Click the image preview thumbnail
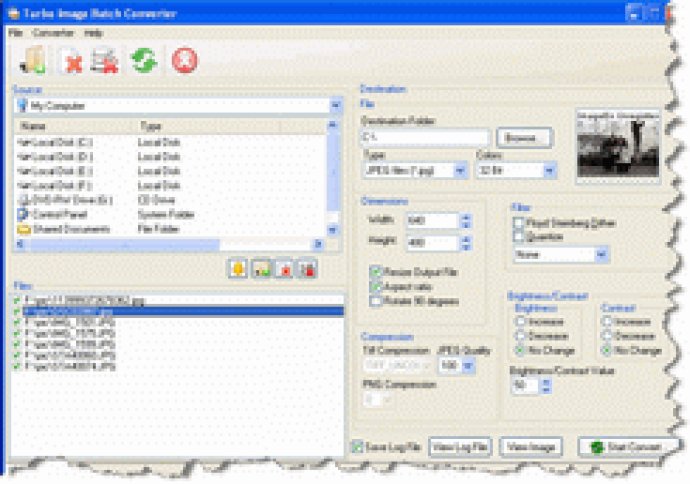This screenshot has height=484, width=690. pos(618,147)
